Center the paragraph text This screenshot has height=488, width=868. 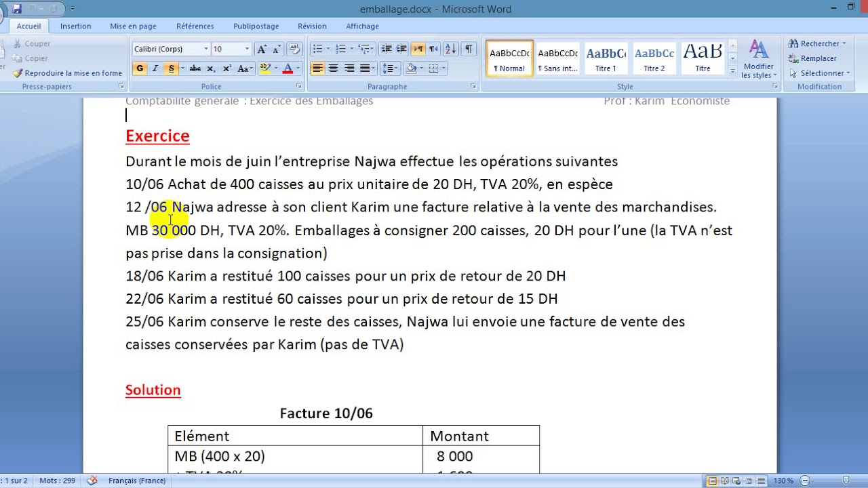tap(333, 68)
